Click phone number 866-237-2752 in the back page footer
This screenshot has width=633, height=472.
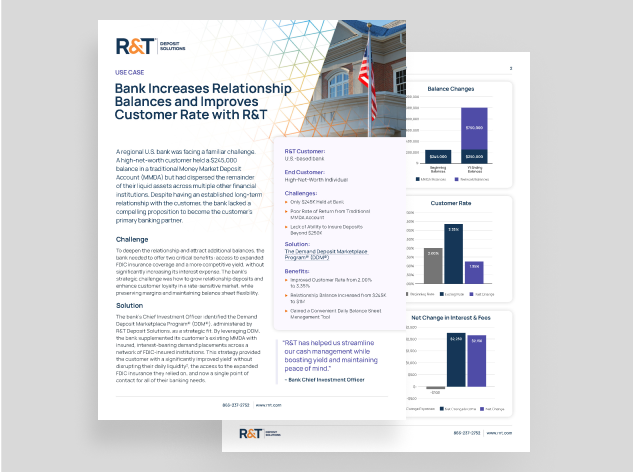467,433
